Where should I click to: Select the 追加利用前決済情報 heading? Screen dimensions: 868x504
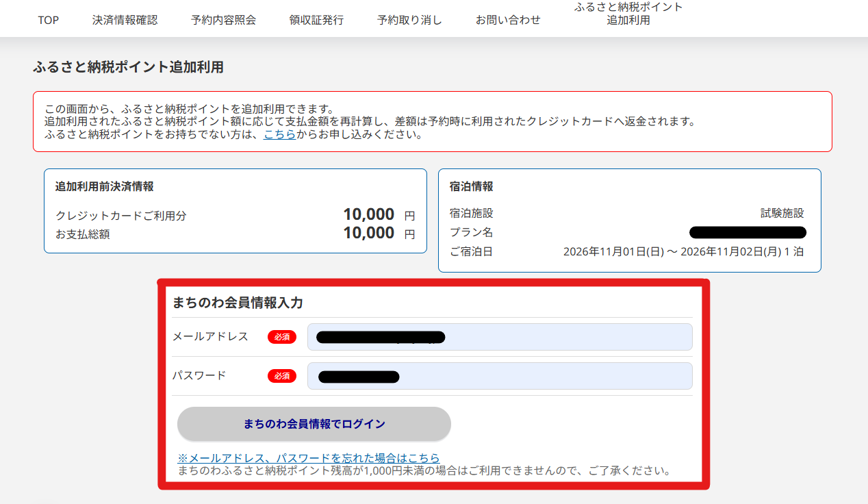[104, 186]
